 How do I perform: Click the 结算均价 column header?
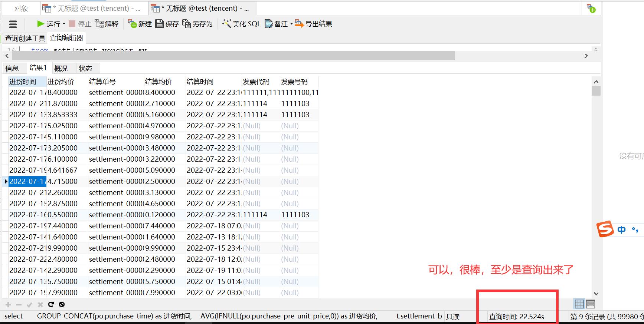pos(158,82)
